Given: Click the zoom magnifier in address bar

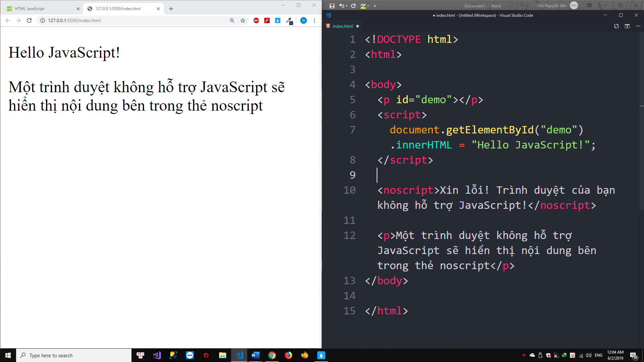Looking at the screenshot, I should (232, 20).
